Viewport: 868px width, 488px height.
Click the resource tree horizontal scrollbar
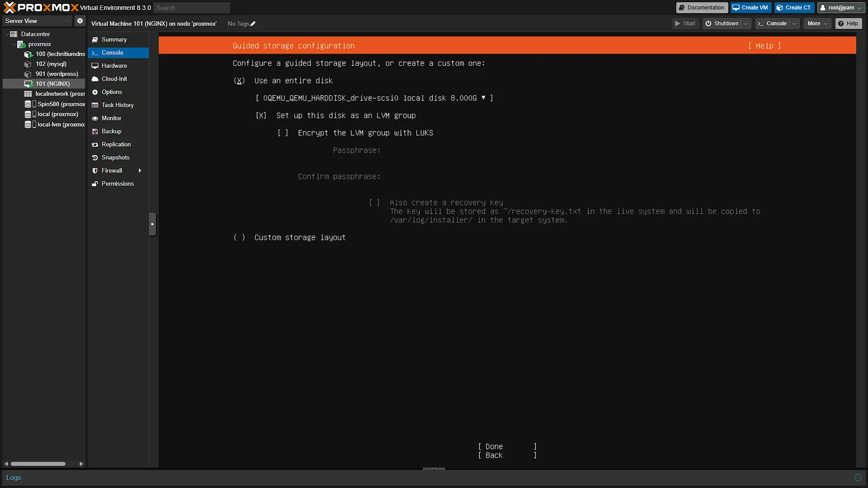tap(38, 464)
